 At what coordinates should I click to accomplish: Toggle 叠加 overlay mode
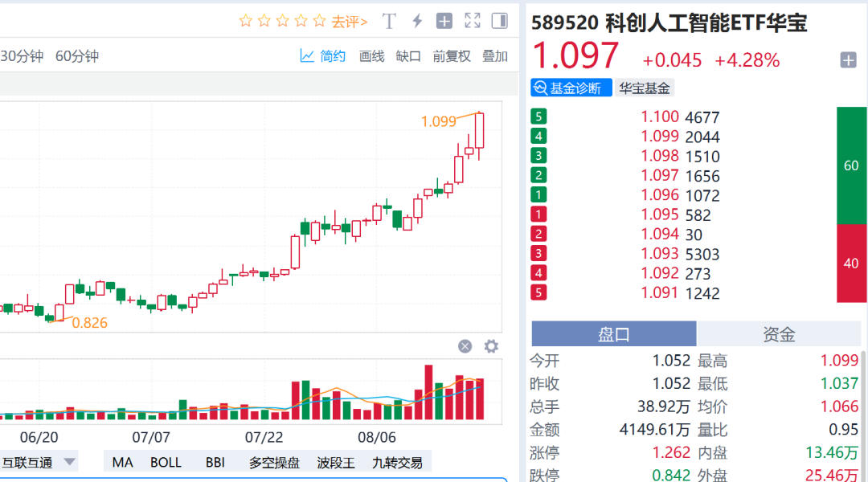(x=493, y=55)
